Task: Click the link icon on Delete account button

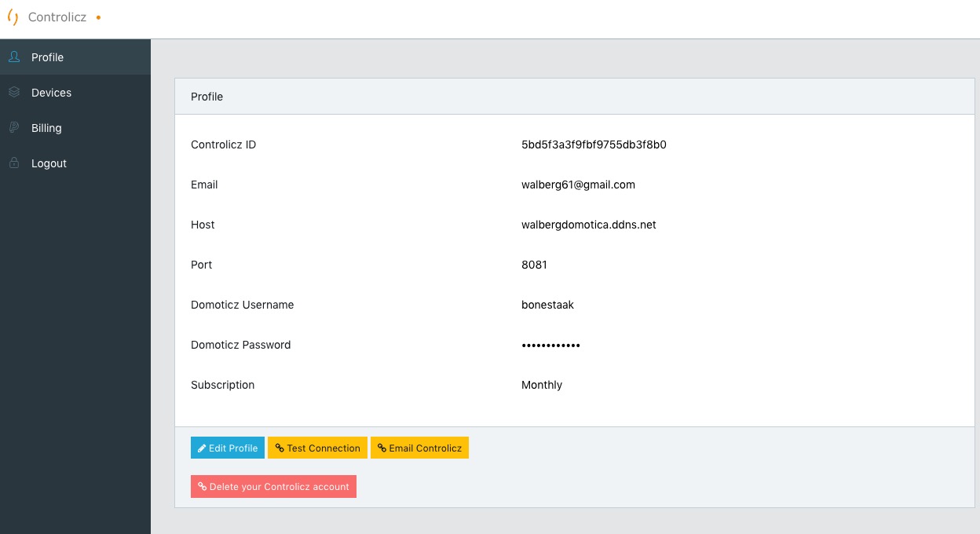Action: coord(203,486)
